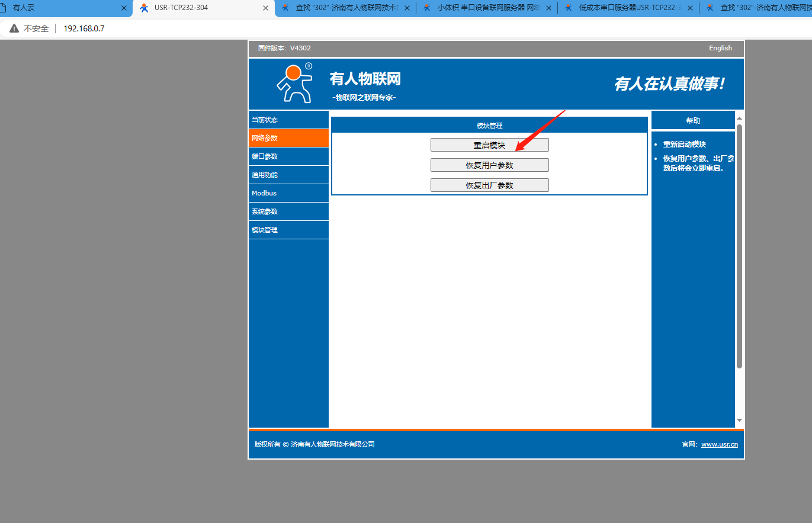Click the 重新启动模块 help bullet
Image resolution: width=812 pixels, height=523 pixels.
click(x=685, y=145)
